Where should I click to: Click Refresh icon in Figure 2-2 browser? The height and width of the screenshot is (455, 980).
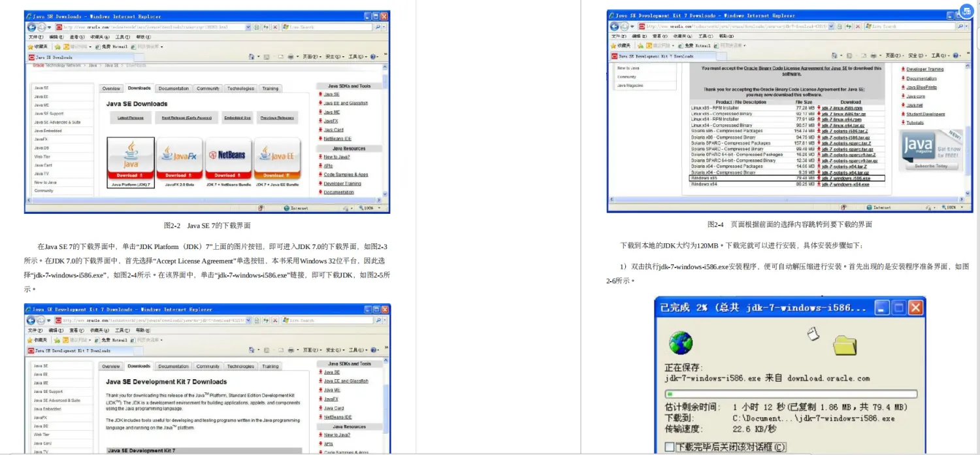tap(265, 27)
